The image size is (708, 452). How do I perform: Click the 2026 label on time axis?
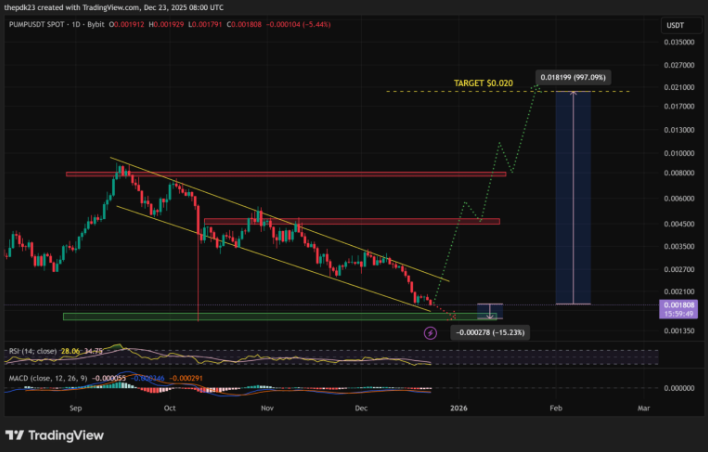[x=459, y=408]
